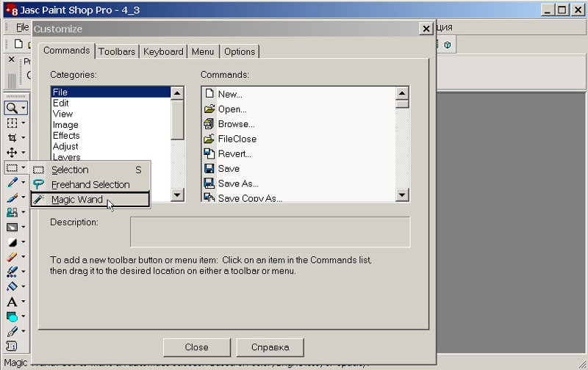
Task: Select the Move tool
Action: [x=12, y=153]
